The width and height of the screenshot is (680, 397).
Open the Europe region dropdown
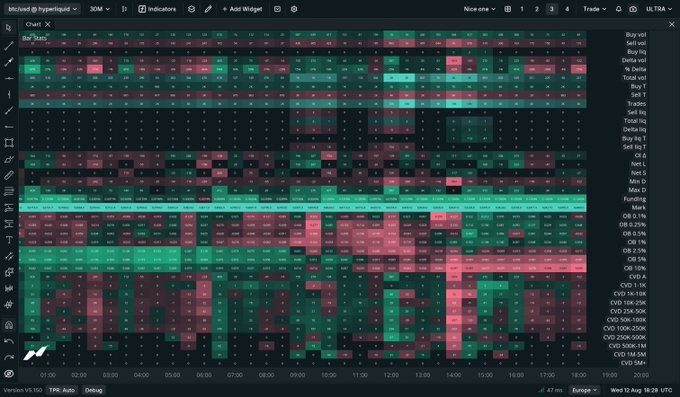point(584,390)
